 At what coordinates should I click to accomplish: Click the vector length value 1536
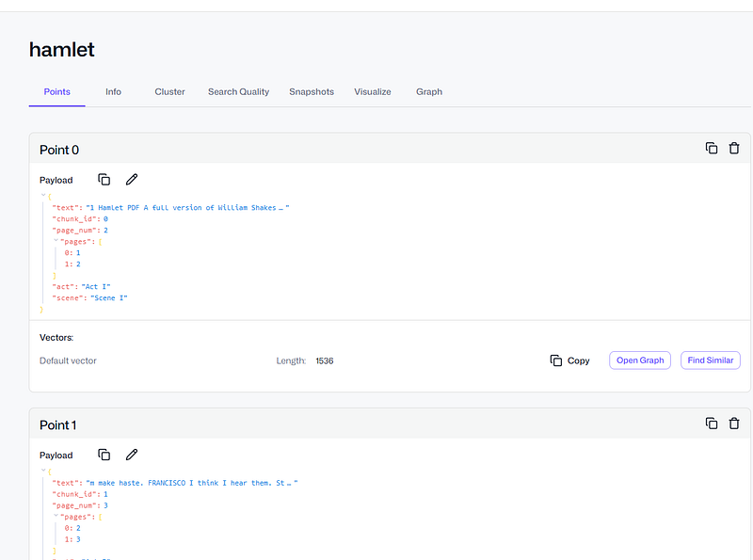pyautogui.click(x=324, y=360)
